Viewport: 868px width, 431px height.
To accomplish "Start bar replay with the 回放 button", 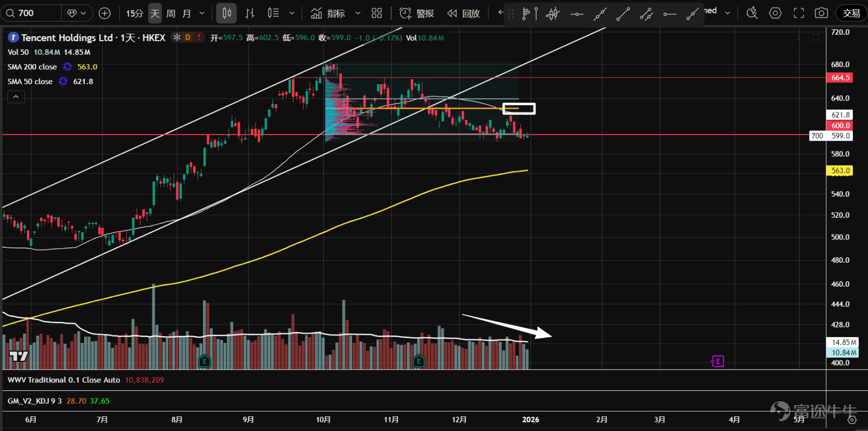I will (464, 13).
